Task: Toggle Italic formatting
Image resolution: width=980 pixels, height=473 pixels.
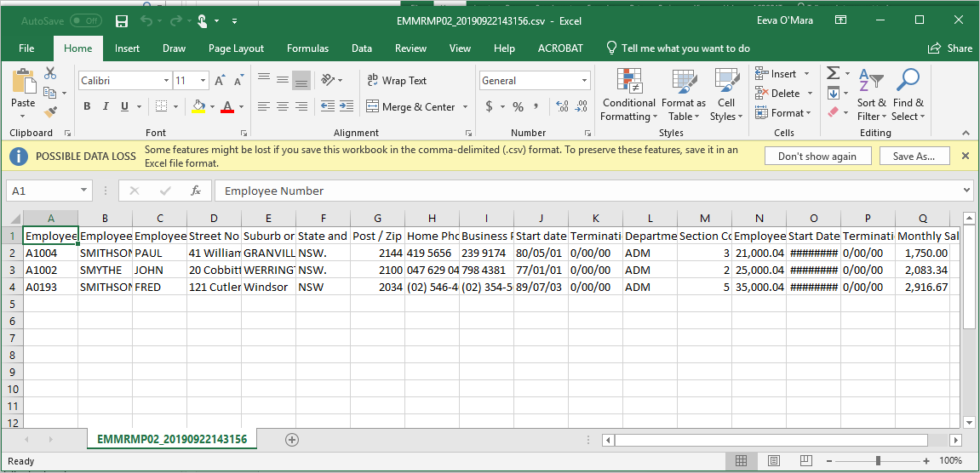Action: [106, 107]
